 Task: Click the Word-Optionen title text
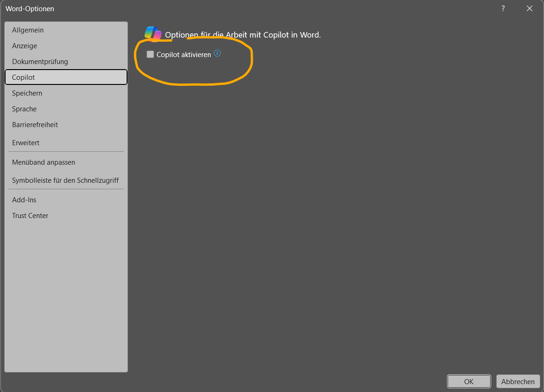tap(30, 9)
